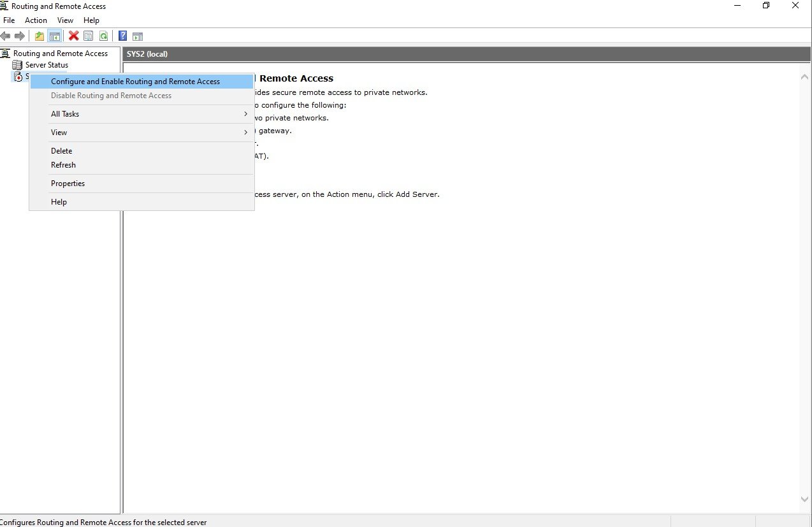The width and height of the screenshot is (812, 527).
Task: Open the File menu
Action: [9, 20]
